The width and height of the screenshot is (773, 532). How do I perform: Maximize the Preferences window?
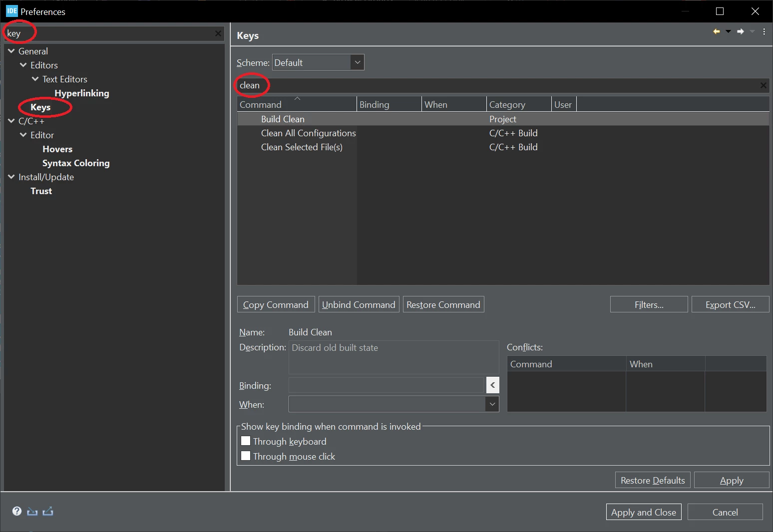pos(720,11)
